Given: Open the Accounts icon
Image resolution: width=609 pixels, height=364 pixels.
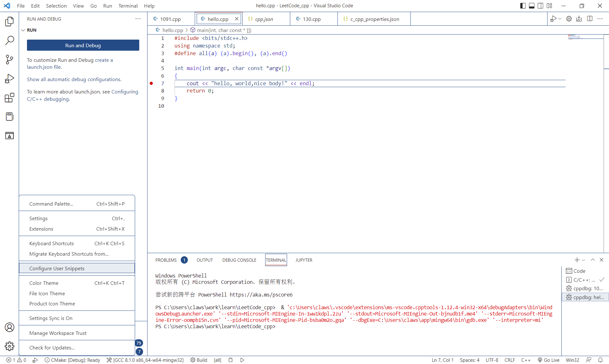Looking at the screenshot, I should tap(10, 327).
